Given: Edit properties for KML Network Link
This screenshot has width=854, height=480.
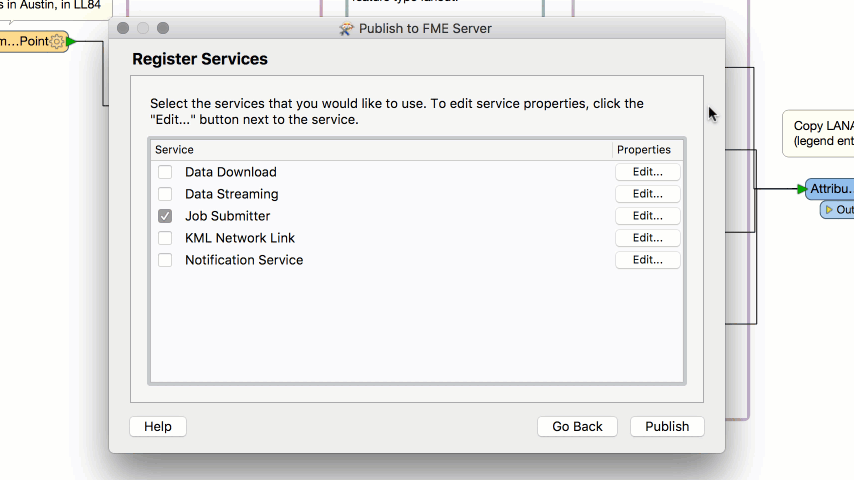Looking at the screenshot, I should tap(648, 238).
